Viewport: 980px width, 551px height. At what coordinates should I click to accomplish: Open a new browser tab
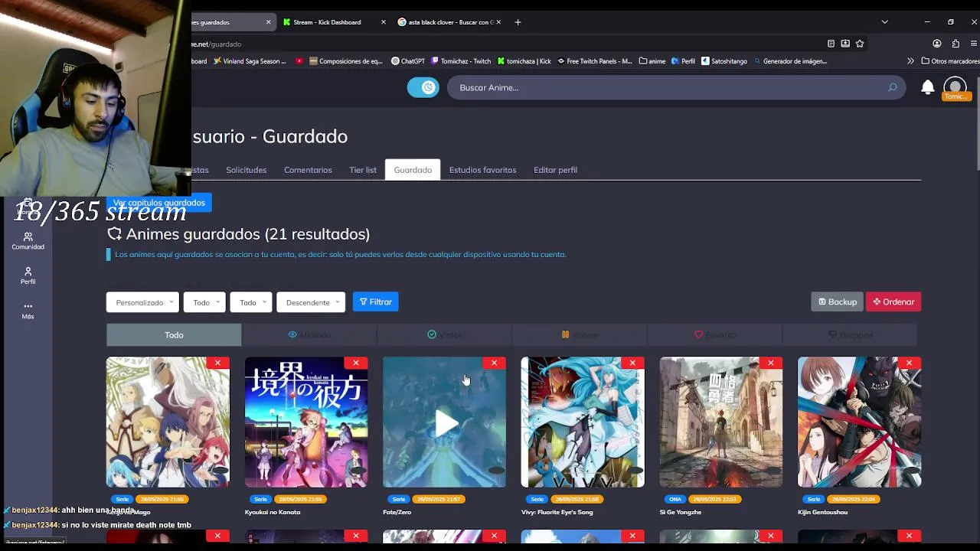click(x=518, y=22)
